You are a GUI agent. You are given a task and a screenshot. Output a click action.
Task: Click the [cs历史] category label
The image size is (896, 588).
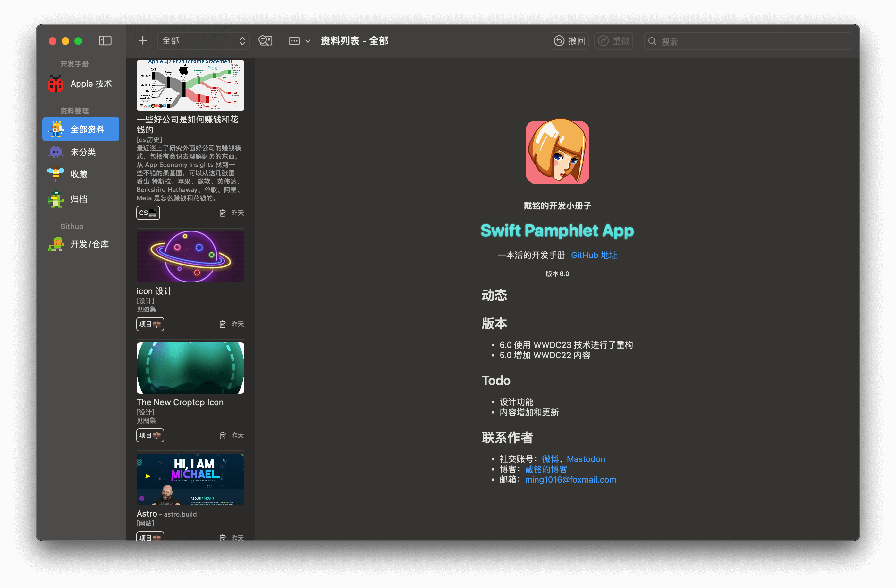coord(149,140)
